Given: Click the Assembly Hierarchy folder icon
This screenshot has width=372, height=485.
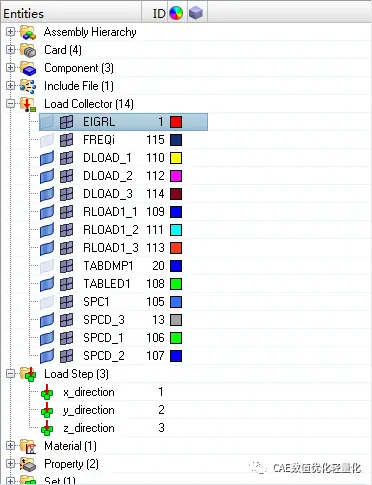Looking at the screenshot, I should [x=28, y=32].
